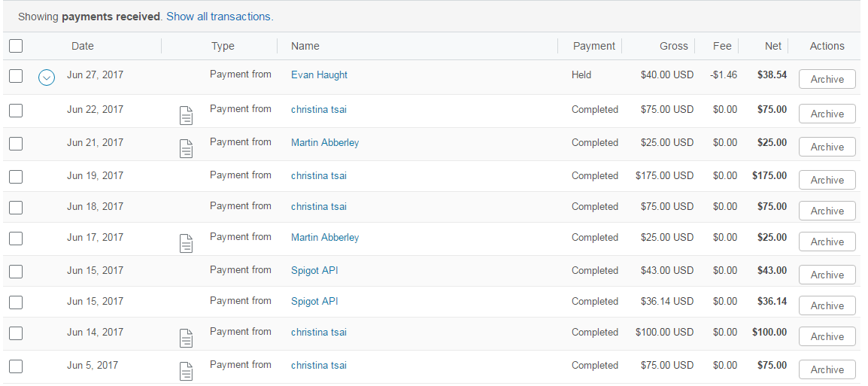The height and width of the screenshot is (386, 868).
Task: Click Show all transactions link
Action: [220, 17]
